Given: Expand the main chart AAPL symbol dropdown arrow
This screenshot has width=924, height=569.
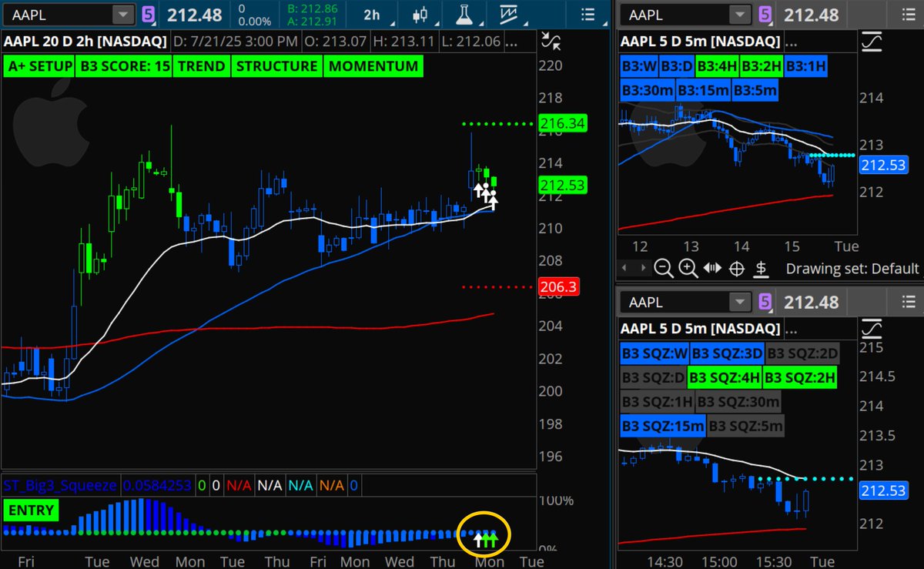Looking at the screenshot, I should pyautogui.click(x=122, y=14).
